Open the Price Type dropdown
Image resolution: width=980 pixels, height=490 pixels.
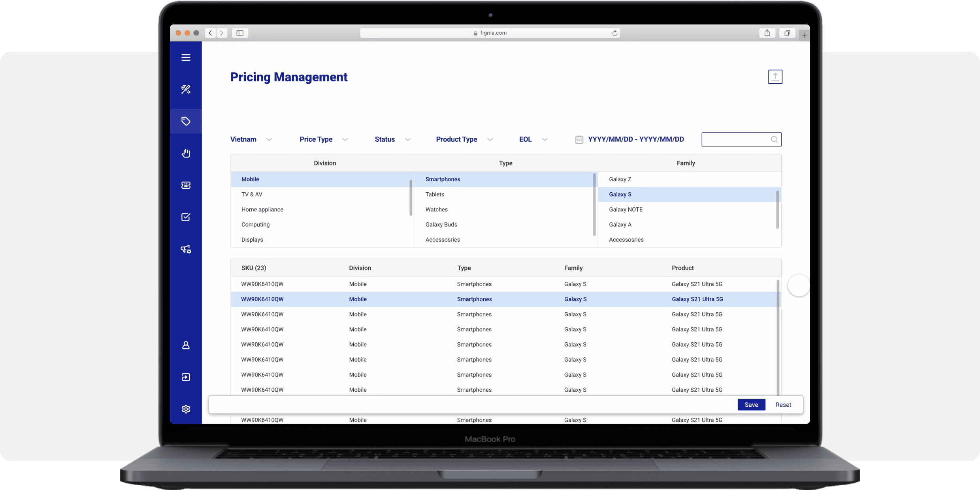click(x=323, y=139)
